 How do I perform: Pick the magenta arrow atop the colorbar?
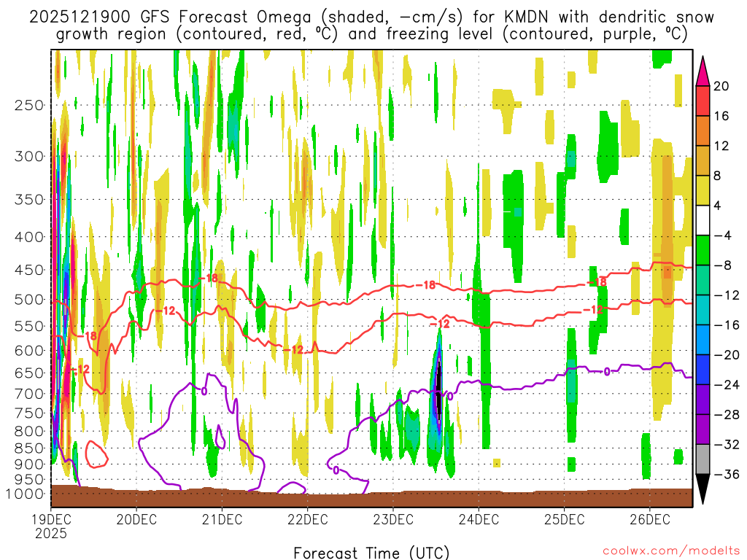tap(703, 72)
